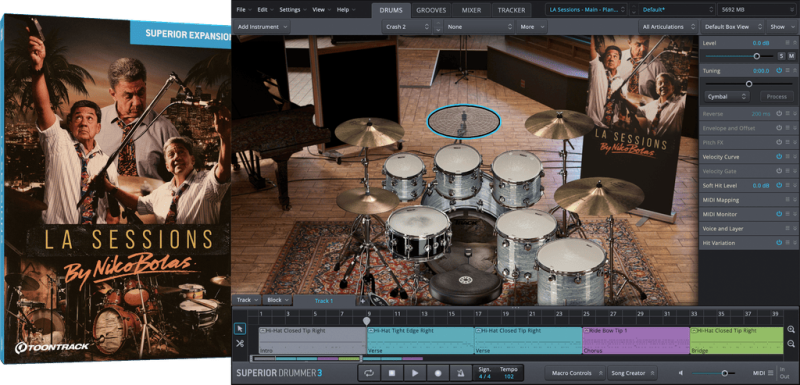Start playback with the play button
The width and height of the screenshot is (800, 385).
point(415,373)
